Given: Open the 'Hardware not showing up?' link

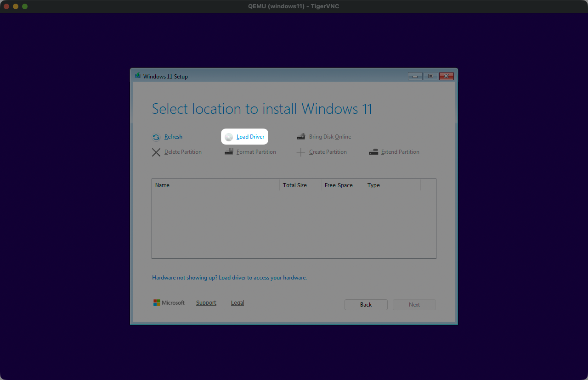Looking at the screenshot, I should coord(229,278).
